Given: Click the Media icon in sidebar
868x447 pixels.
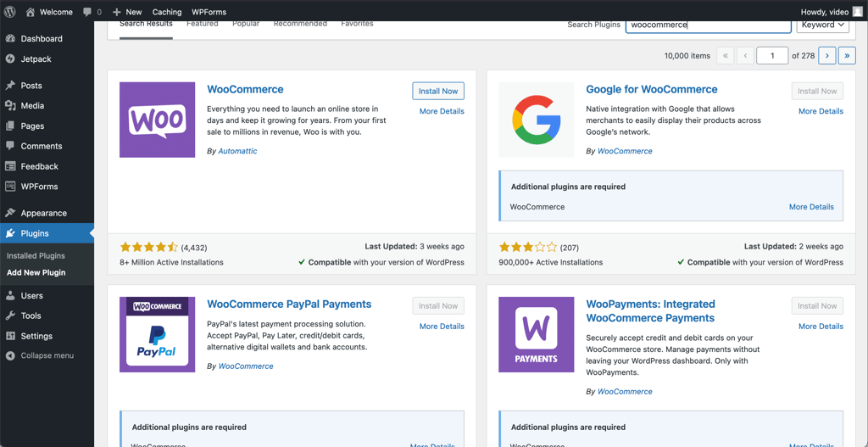Looking at the screenshot, I should (x=10, y=105).
